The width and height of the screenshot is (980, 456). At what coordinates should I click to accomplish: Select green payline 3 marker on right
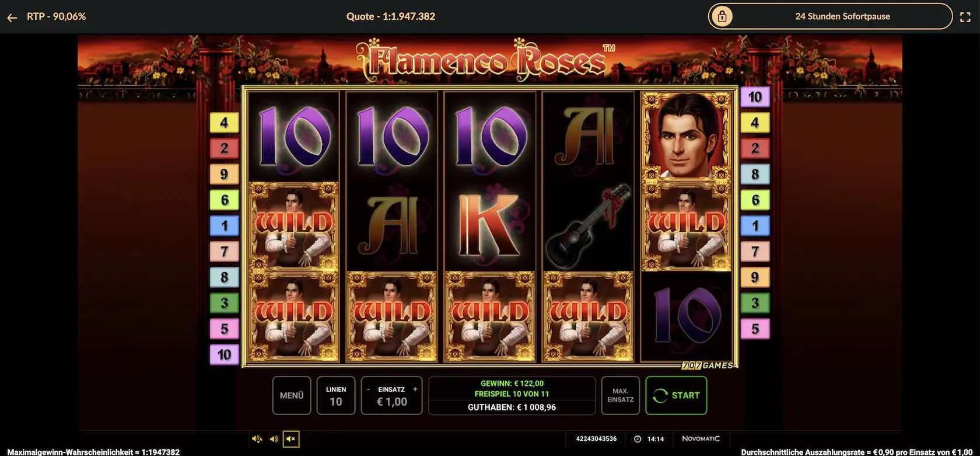755,303
